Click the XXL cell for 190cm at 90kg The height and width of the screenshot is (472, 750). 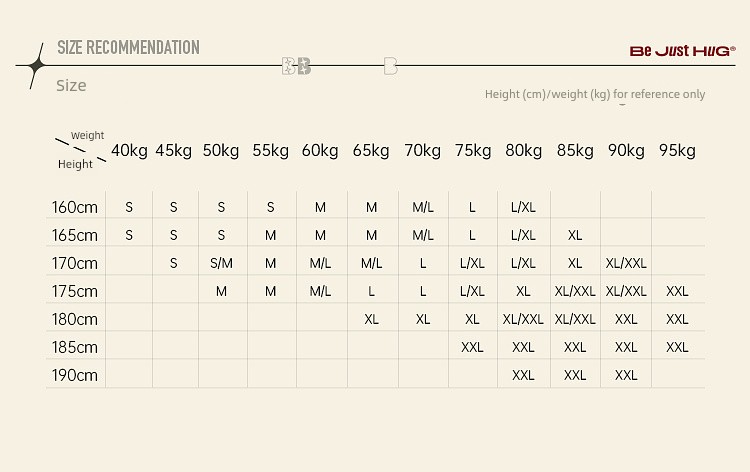tap(626, 376)
